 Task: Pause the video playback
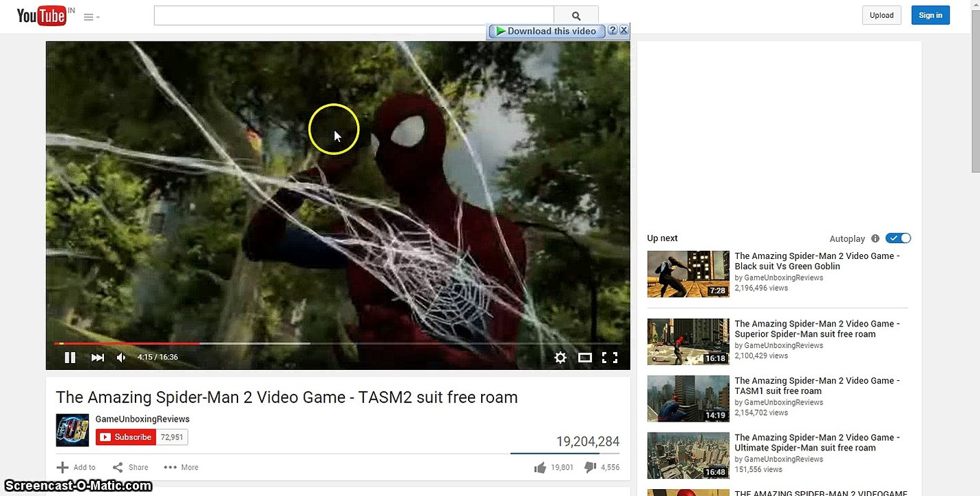point(70,358)
